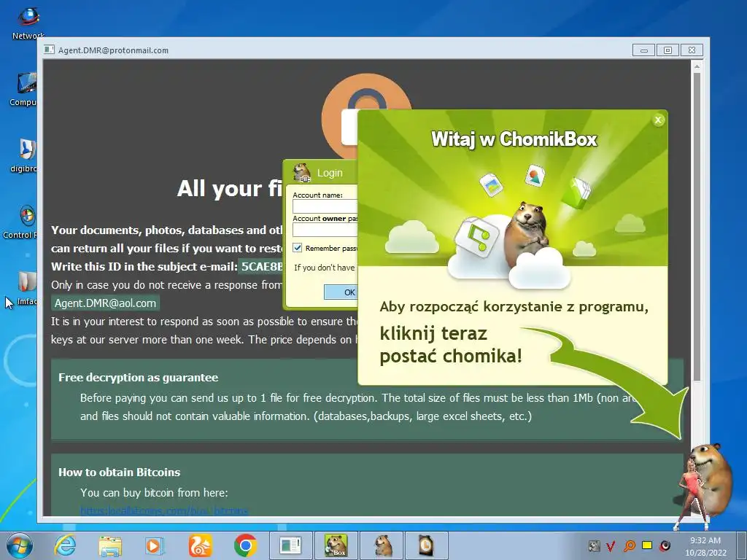The height and width of the screenshot is (560, 747).
Task: Open the Imfac desktop shortcut
Action: tap(27, 289)
